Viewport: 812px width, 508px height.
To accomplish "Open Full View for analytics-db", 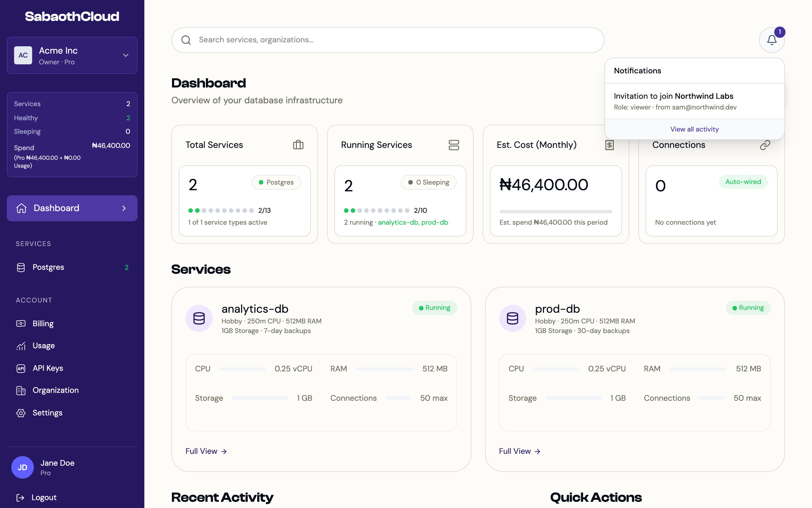I will [206, 451].
